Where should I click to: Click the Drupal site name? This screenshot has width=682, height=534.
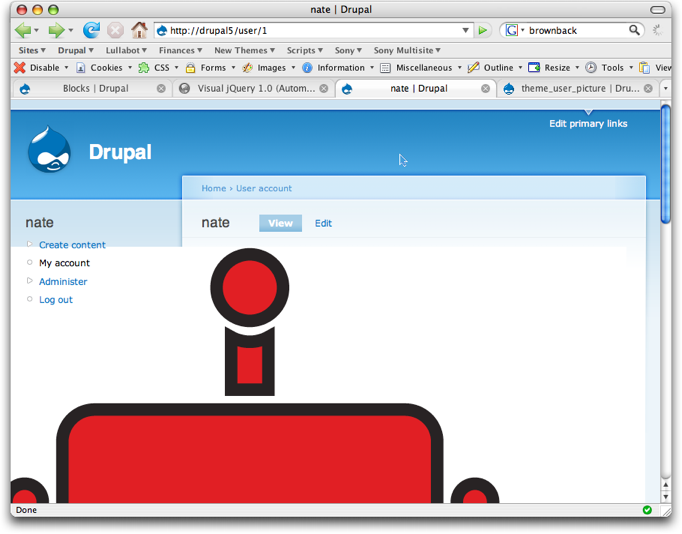pos(120,152)
